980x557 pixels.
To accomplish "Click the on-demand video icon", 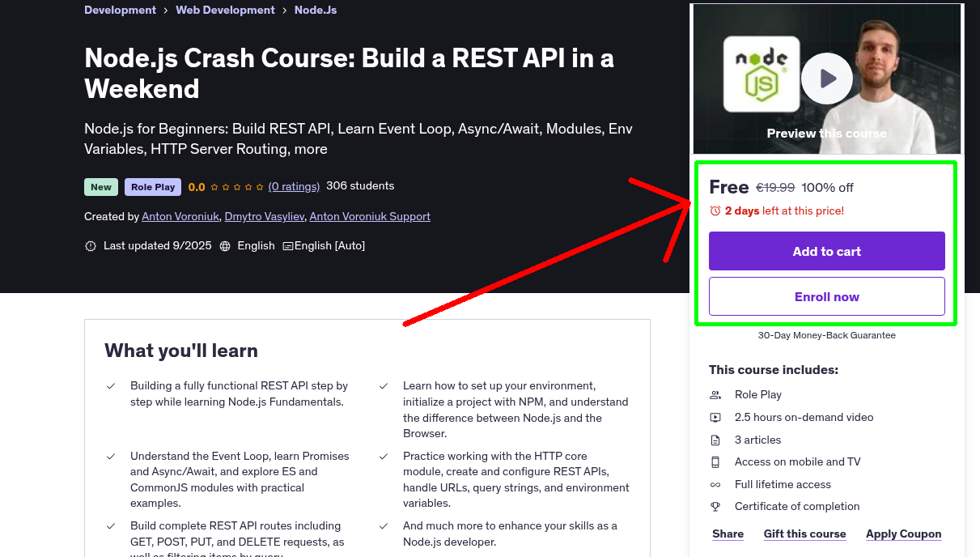I will point(715,418).
